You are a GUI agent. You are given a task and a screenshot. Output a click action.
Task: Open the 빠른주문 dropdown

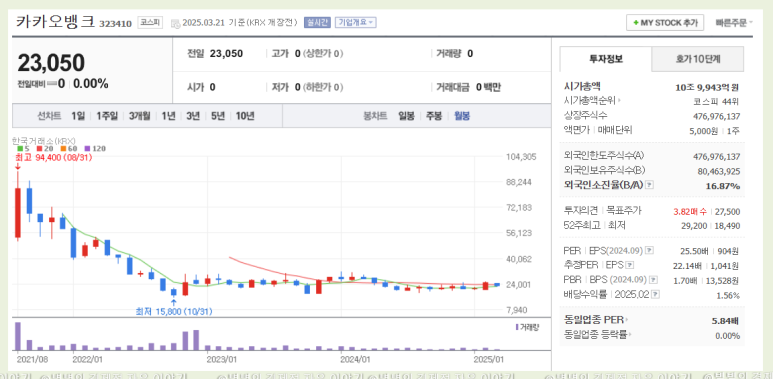tap(734, 23)
